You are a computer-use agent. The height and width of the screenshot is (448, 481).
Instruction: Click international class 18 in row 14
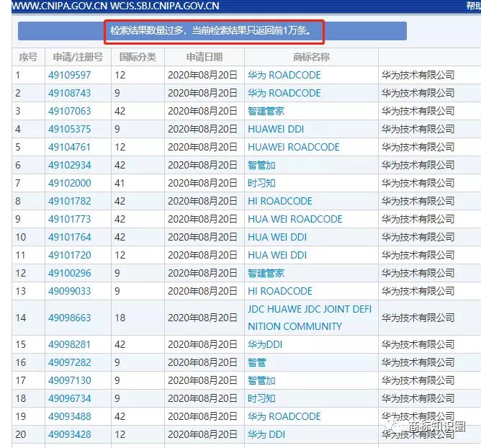tap(120, 318)
